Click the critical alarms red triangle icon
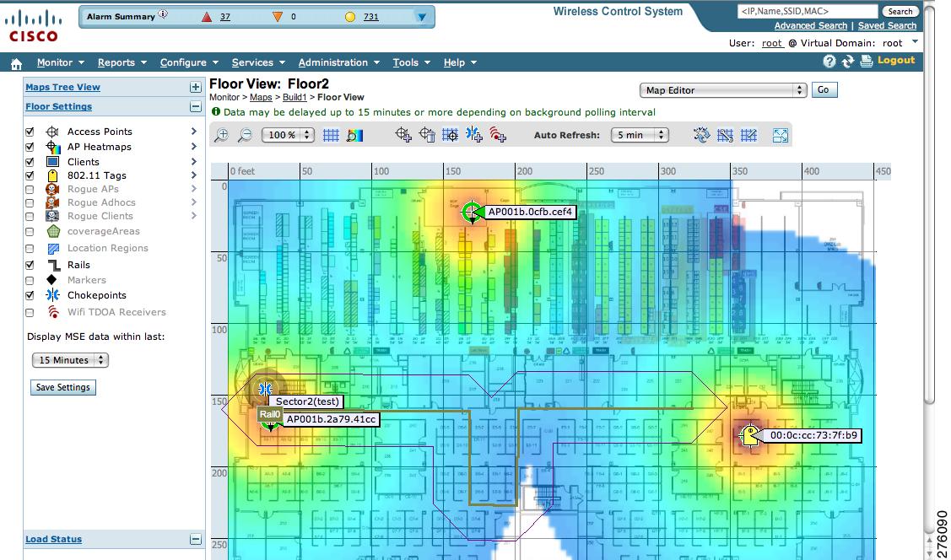 pos(207,17)
